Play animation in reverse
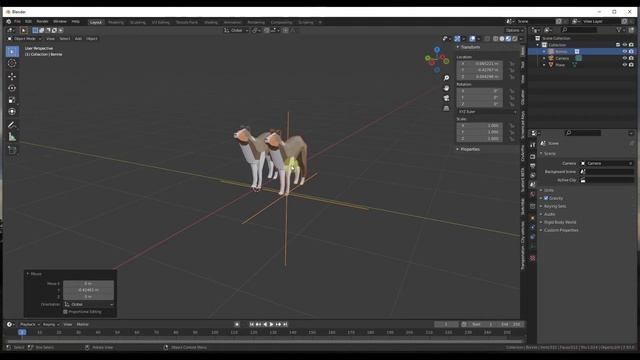 pos(265,324)
